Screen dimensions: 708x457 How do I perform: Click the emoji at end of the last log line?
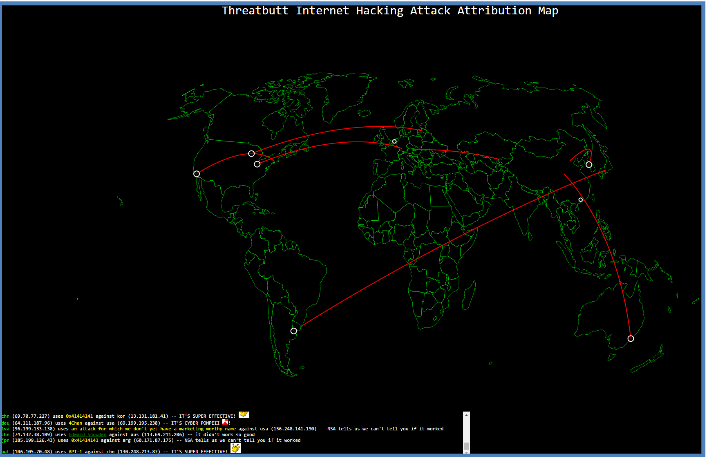tap(236, 448)
